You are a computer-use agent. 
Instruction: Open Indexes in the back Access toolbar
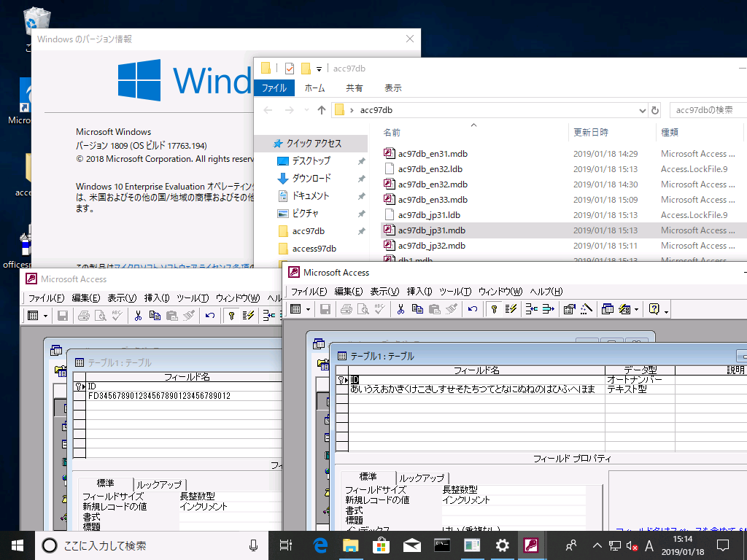pyautogui.click(x=248, y=316)
